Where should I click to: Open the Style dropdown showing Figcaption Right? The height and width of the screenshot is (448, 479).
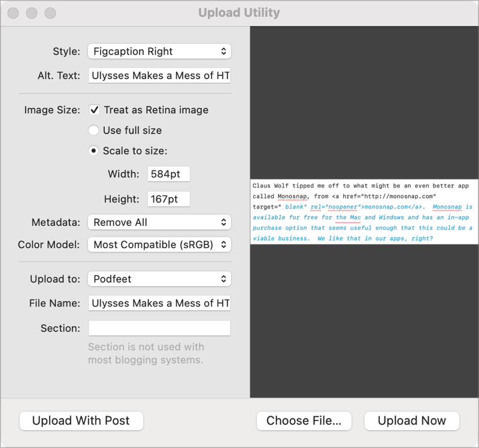159,52
